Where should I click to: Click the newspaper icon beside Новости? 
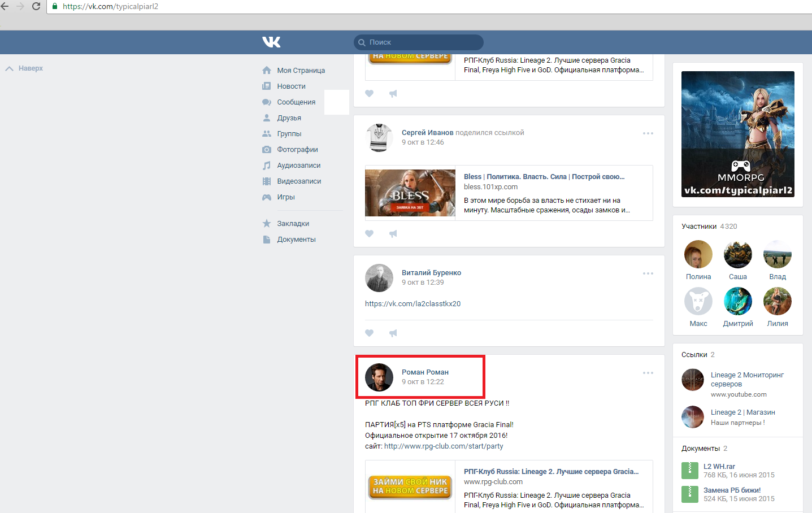click(x=267, y=86)
